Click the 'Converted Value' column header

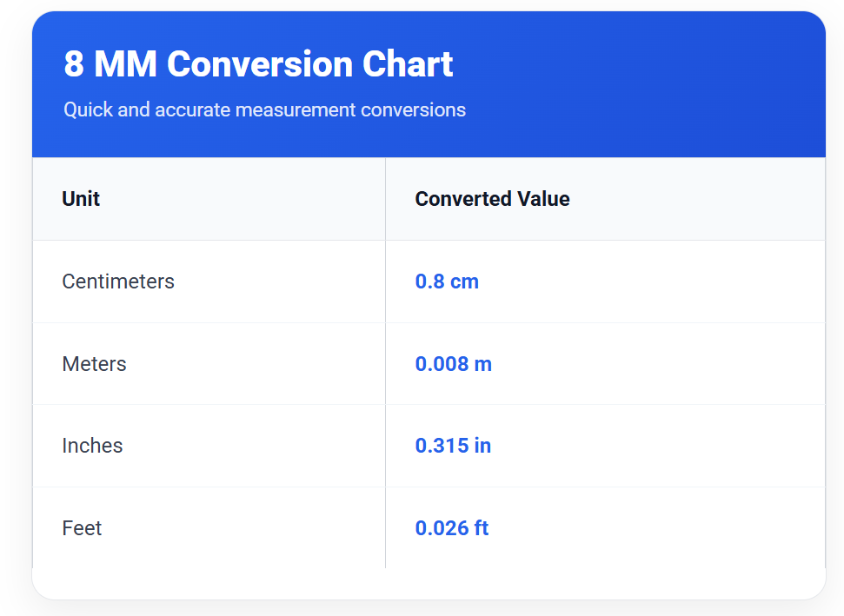pos(492,198)
